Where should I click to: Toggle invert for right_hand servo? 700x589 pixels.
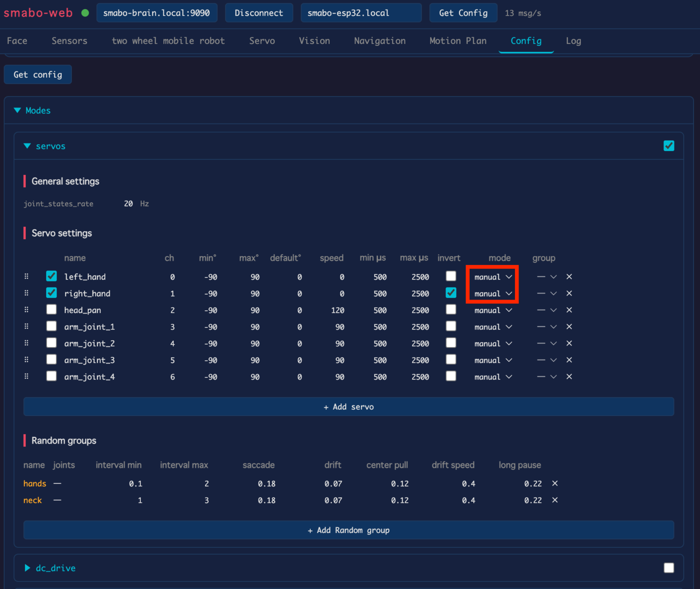click(451, 292)
